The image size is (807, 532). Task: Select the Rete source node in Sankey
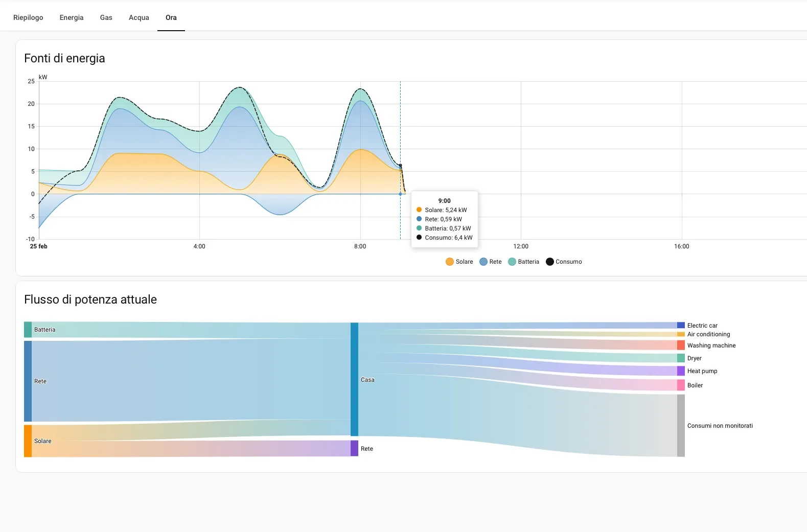click(28, 381)
